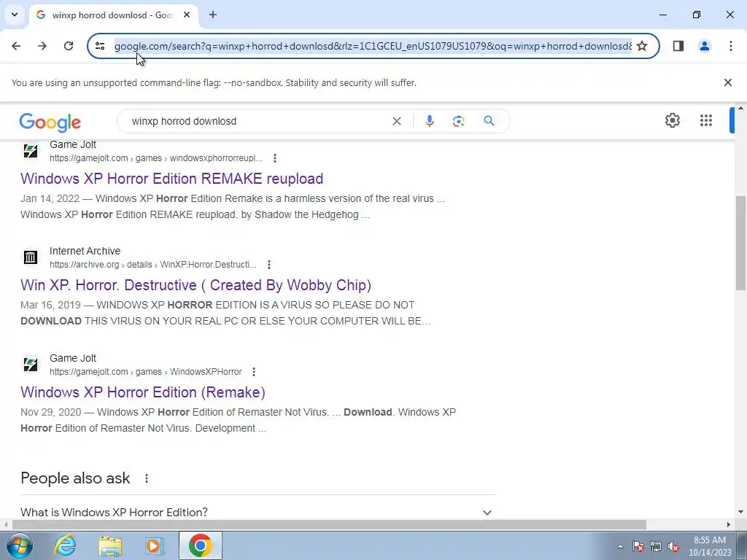This screenshot has height=560, width=747.
Task: Open 'About this result' for People also ask
Action: pos(146,478)
